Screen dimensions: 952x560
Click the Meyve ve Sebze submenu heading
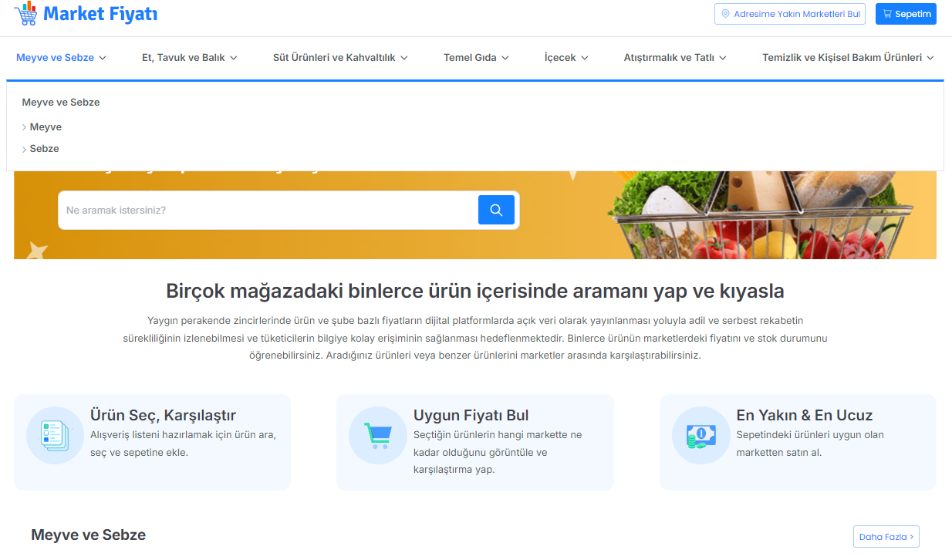pyautogui.click(x=61, y=102)
